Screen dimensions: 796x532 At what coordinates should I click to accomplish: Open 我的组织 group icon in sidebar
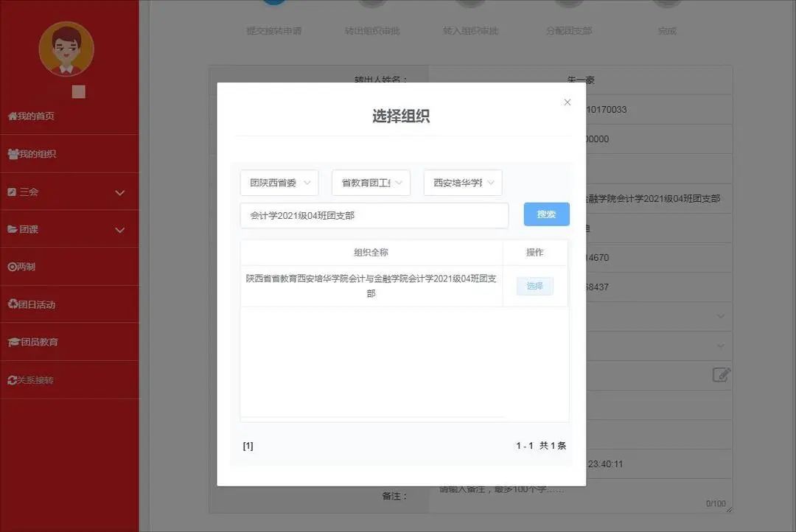(13, 154)
